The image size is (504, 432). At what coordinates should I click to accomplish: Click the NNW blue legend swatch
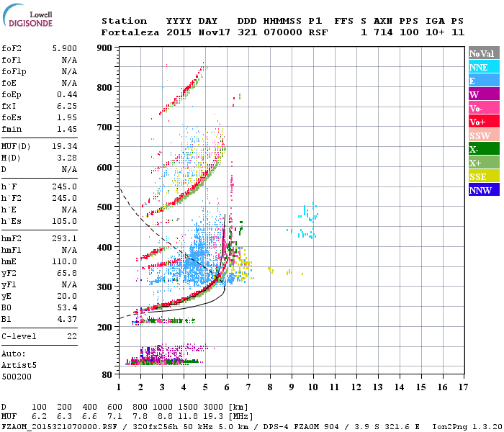point(484,189)
